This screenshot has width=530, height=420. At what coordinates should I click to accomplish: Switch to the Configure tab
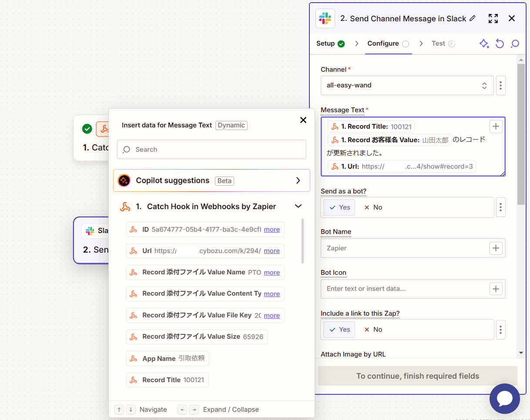(388, 43)
